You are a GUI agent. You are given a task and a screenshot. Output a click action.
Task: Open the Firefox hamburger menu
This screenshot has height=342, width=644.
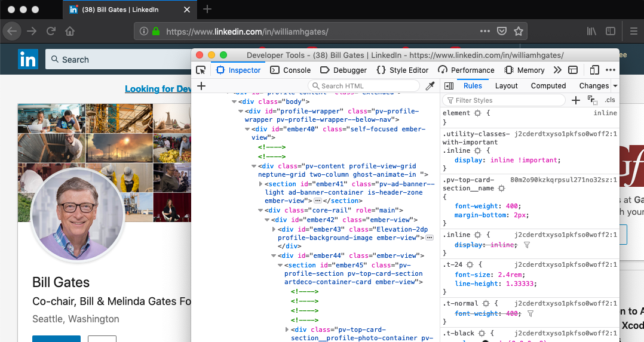pyautogui.click(x=633, y=31)
